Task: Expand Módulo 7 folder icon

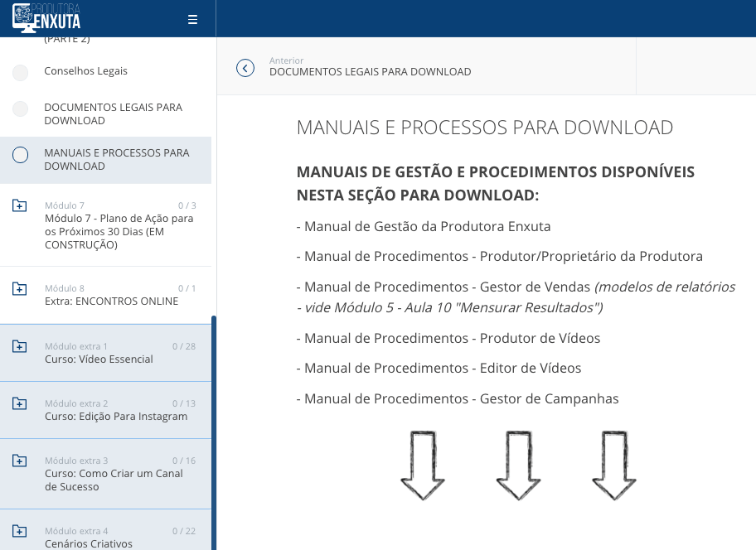Action: pos(19,205)
